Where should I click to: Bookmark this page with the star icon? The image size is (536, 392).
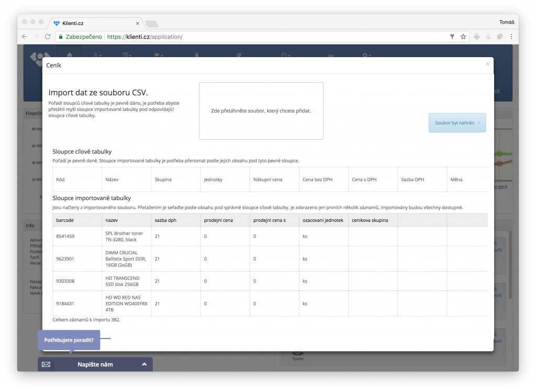[463, 37]
